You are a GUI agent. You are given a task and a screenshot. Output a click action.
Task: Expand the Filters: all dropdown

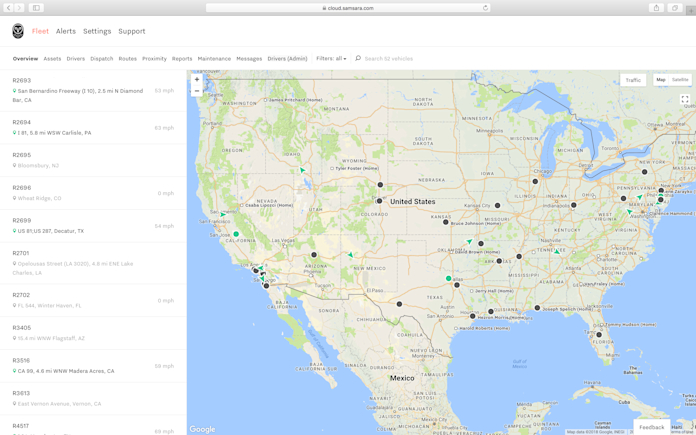331,59
